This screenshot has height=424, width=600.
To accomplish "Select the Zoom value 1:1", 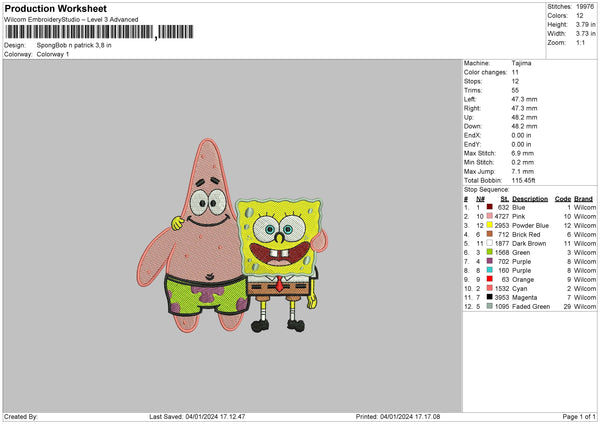I will tap(580, 43).
